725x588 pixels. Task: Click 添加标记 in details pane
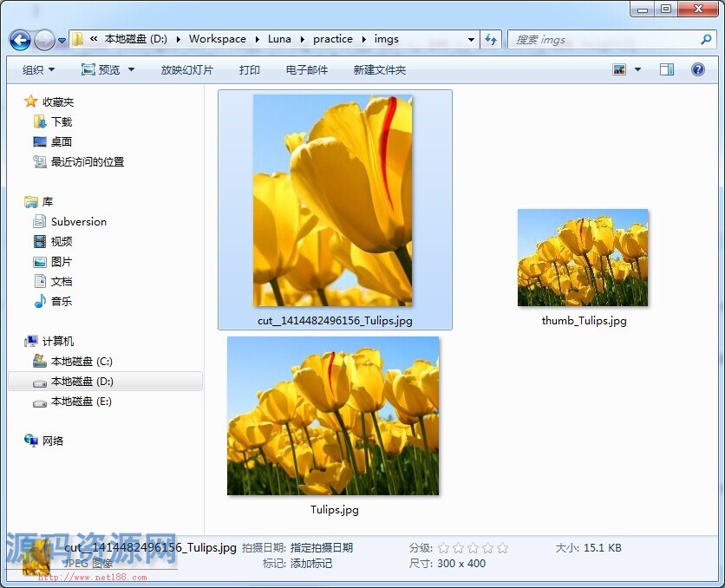click(311, 564)
